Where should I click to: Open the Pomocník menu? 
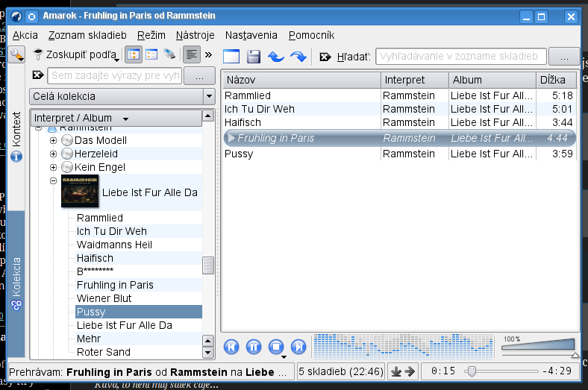coord(311,35)
